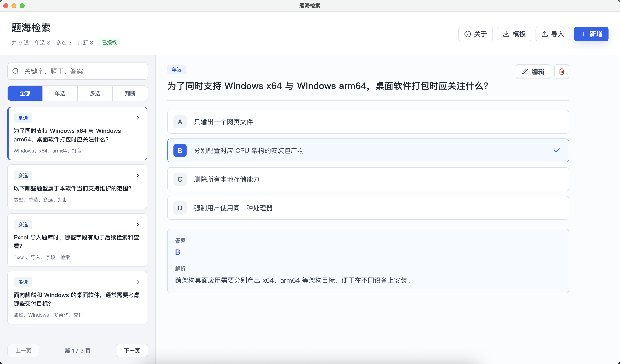The height and width of the screenshot is (364, 620).
Task: Click the C letter badge
Action: coord(180,179)
